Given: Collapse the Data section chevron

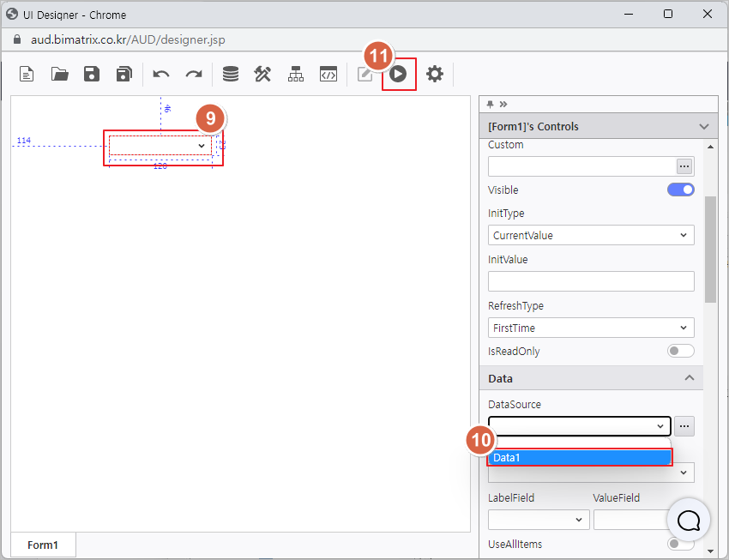Looking at the screenshot, I should [690, 378].
